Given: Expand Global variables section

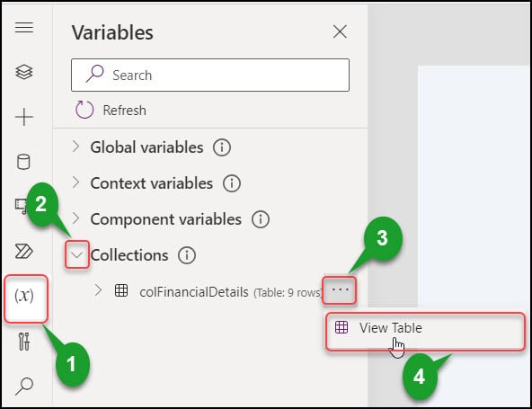Looking at the screenshot, I should (76, 147).
